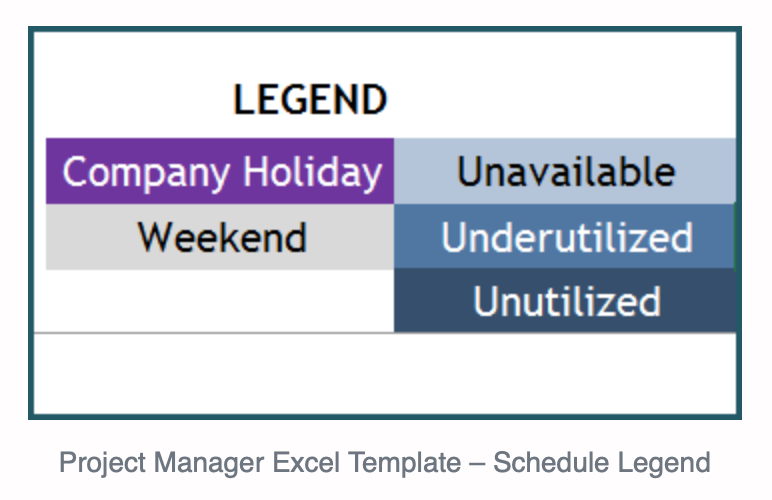Select the light blue Unavailable swatch
Viewport: 772px width, 500px height.
[x=565, y=171]
